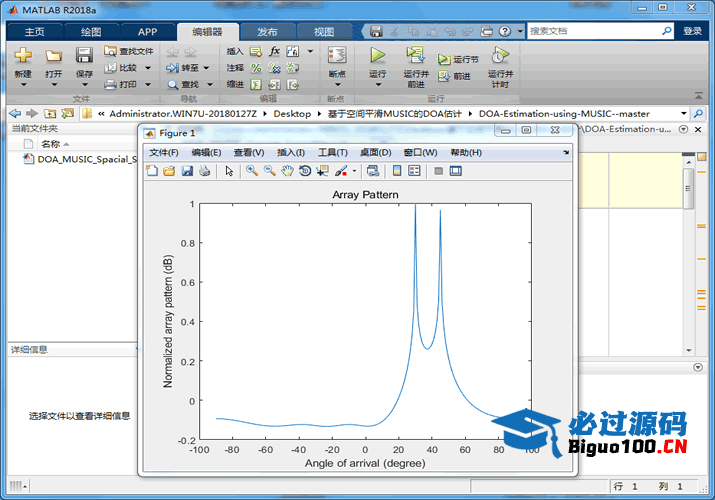This screenshot has height=500, width=715.
Task: Toggle the brush data tool
Action: click(x=341, y=171)
